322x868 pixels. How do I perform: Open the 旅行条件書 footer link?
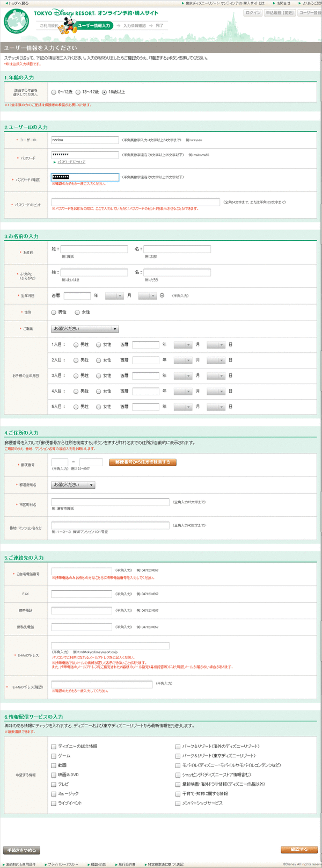click(x=128, y=864)
